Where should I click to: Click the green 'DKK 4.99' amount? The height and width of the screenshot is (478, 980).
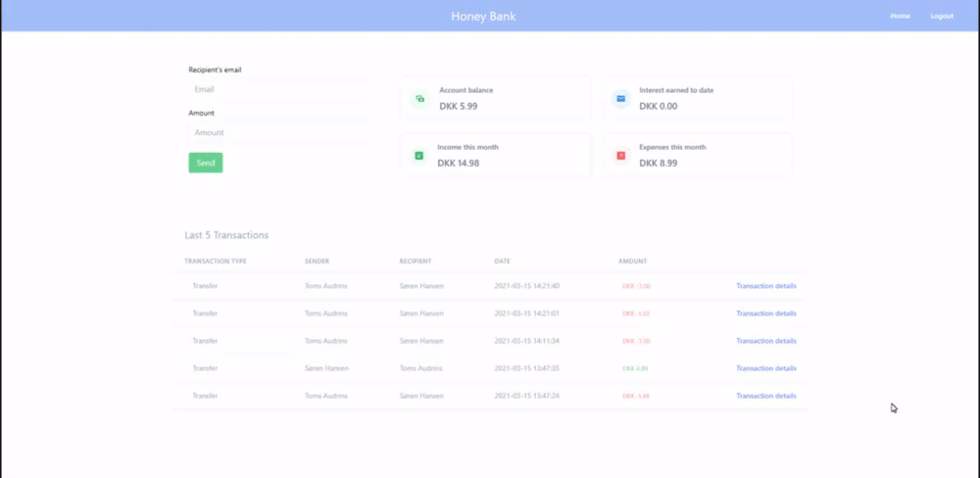[635, 368]
